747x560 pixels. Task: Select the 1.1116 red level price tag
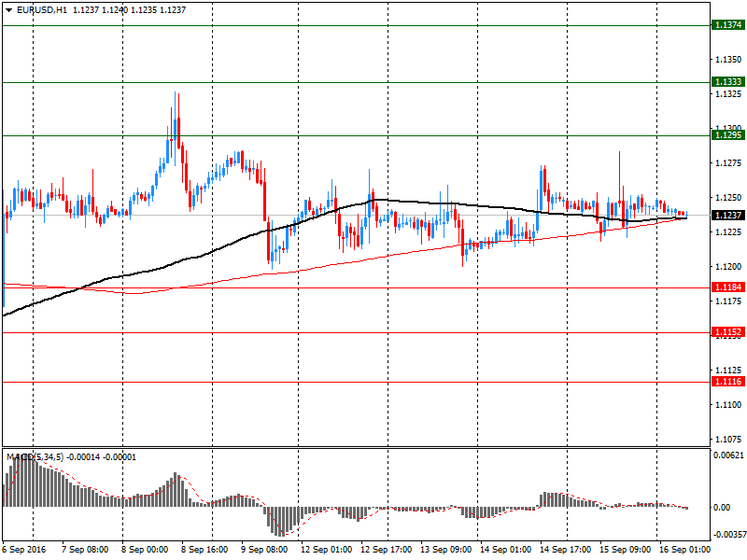tap(728, 382)
